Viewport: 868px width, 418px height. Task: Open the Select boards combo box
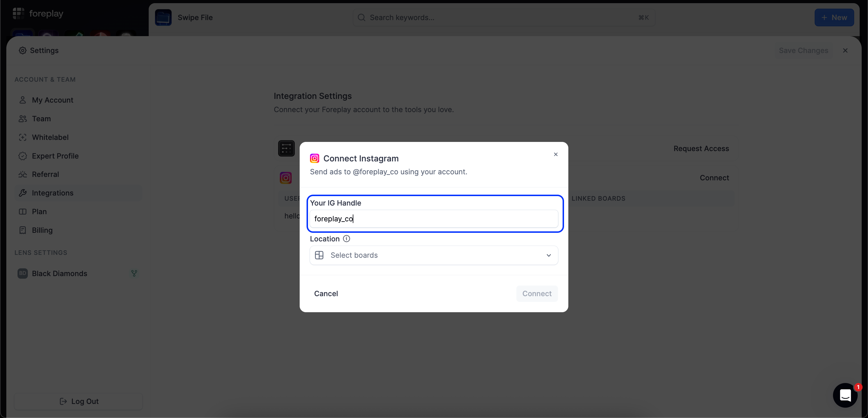[x=434, y=255]
